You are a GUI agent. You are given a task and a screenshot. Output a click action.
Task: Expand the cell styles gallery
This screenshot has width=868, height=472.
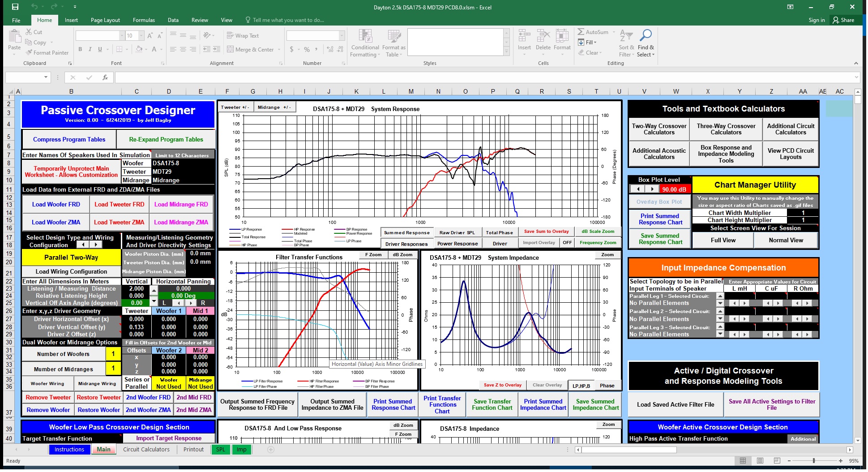pyautogui.click(x=506, y=52)
